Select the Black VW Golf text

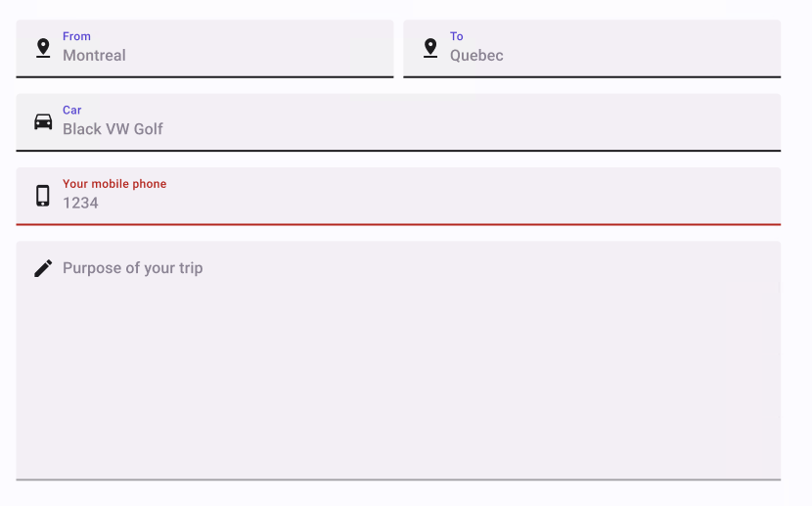click(113, 129)
